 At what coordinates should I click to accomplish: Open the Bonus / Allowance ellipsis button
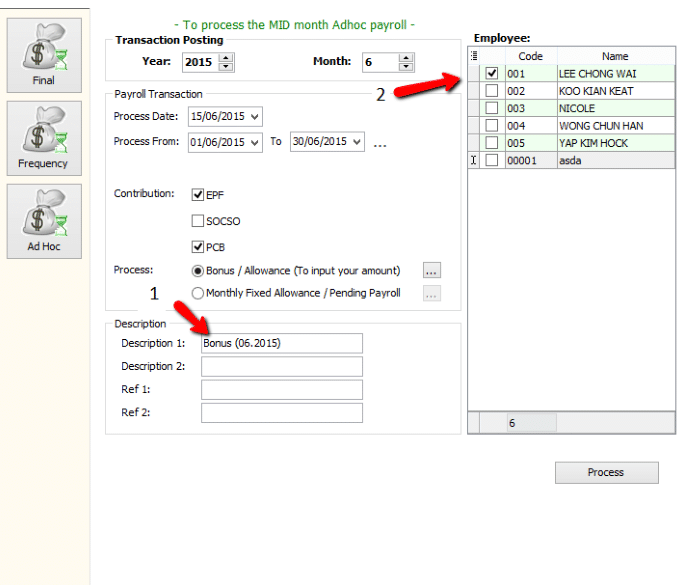coord(431,271)
